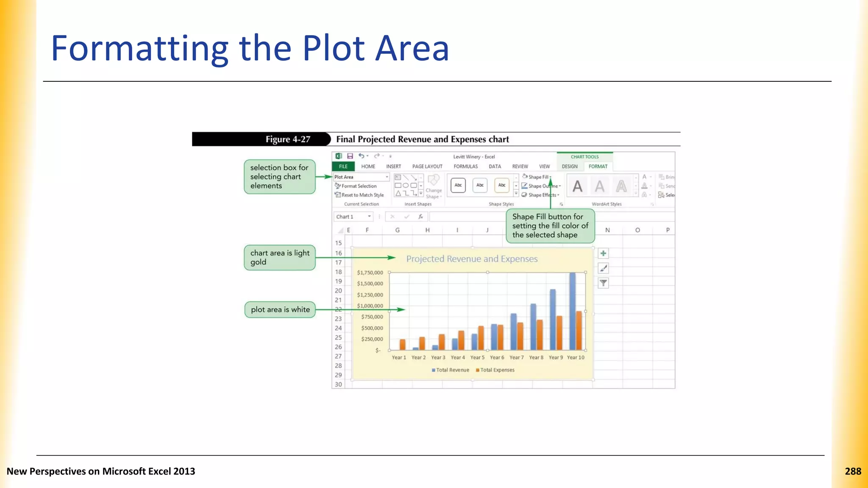Open the Plot Area chart elements dropdown
Image resolution: width=868 pixels, height=488 pixels.
[387, 177]
